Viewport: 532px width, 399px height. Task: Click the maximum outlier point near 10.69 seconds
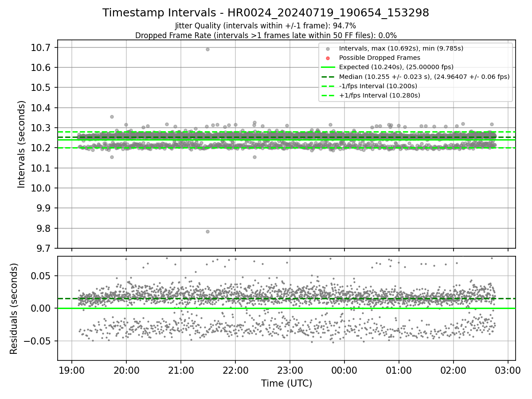coord(207,49)
